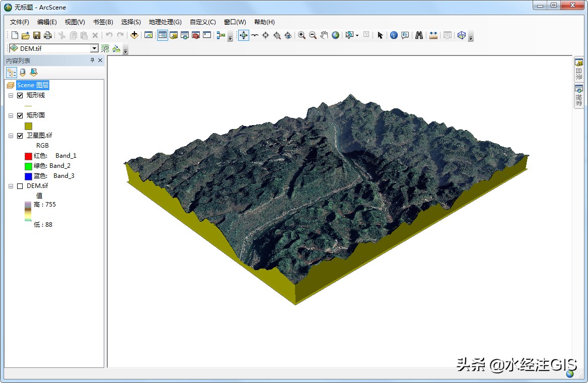The width and height of the screenshot is (588, 383).
Task: Select the Pan tool
Action: coord(324,35)
